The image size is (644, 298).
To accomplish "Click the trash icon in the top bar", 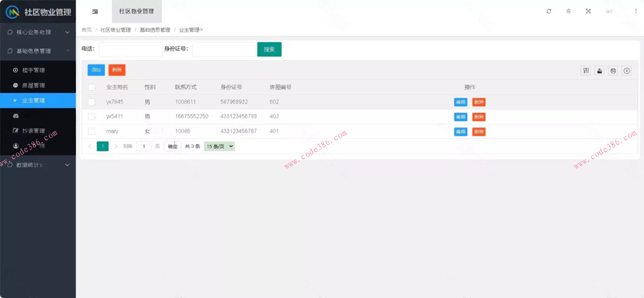I will (x=568, y=11).
